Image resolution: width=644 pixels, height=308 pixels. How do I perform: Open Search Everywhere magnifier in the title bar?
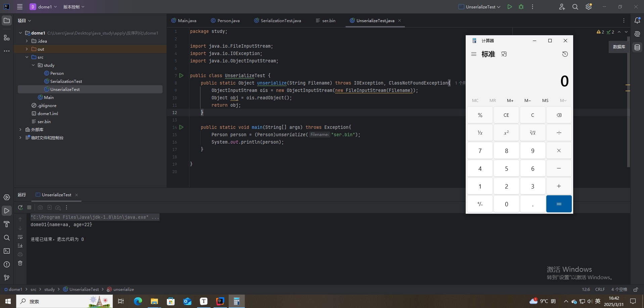pyautogui.click(x=575, y=7)
